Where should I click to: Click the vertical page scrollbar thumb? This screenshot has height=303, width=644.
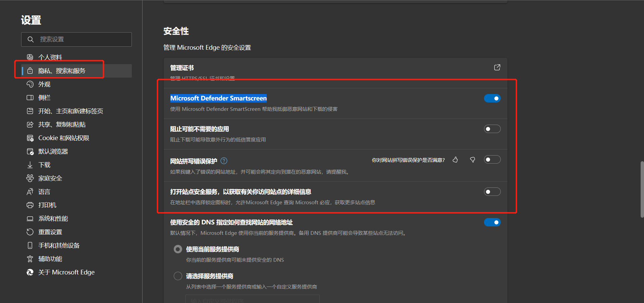(642, 189)
